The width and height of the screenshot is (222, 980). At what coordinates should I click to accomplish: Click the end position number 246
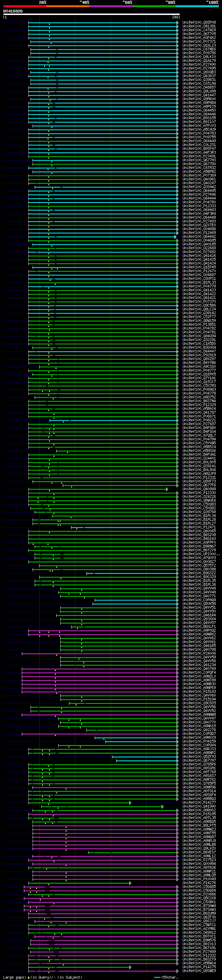coord(175,17)
